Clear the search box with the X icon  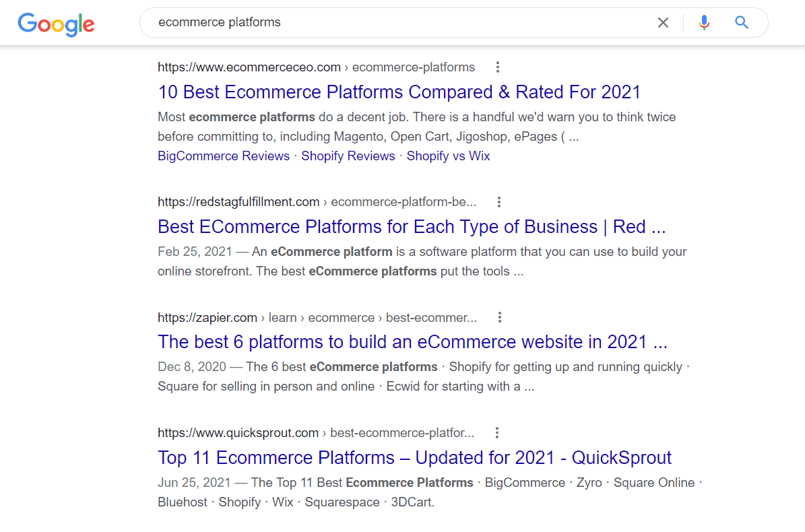point(663,23)
